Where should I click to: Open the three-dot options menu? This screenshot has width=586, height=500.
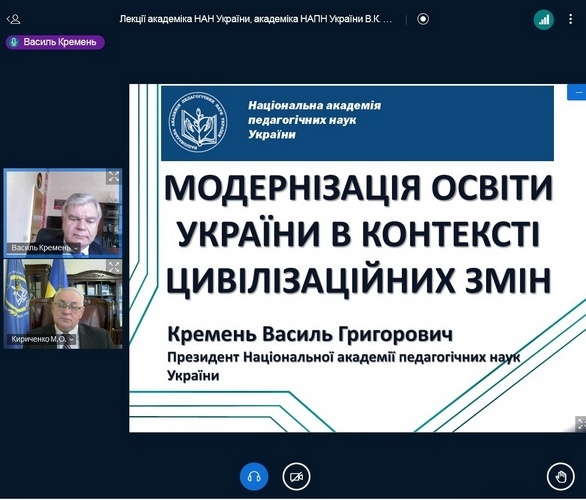(x=570, y=19)
